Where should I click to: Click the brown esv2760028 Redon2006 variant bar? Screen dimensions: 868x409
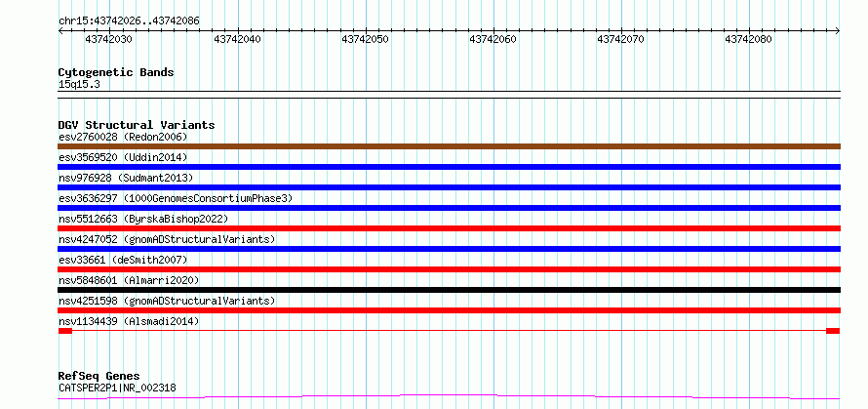(449, 146)
